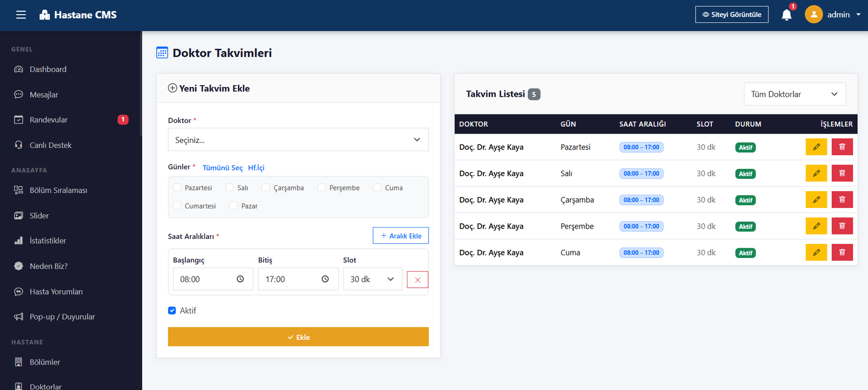Edit the Perşembe schedule row
Viewport: 868px width, 390px height.
coord(816,226)
